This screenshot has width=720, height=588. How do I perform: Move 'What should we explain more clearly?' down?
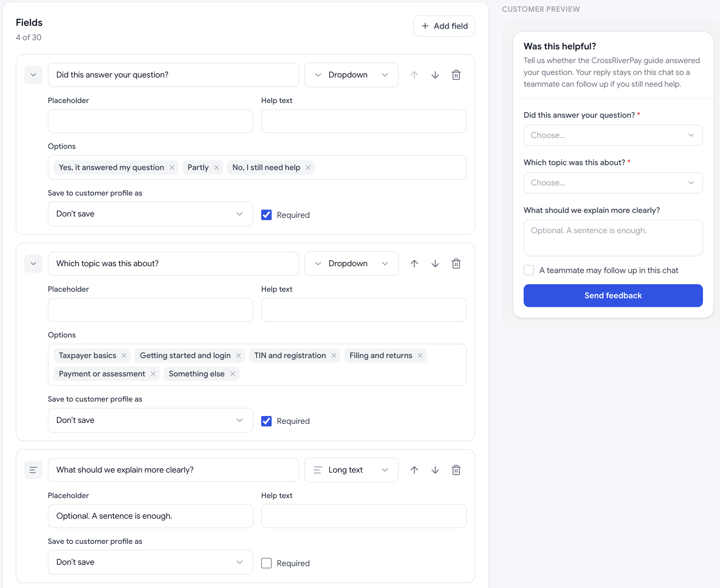pyautogui.click(x=435, y=470)
